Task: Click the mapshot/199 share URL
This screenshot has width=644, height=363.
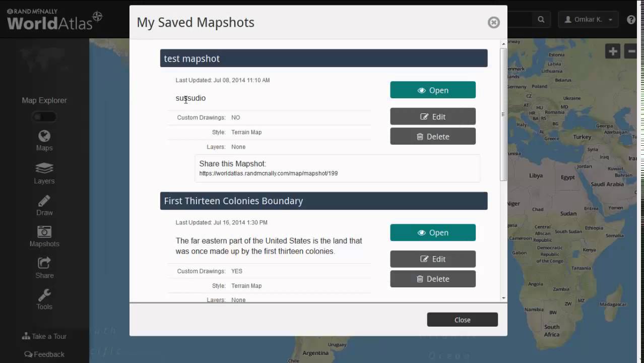Action: click(269, 173)
